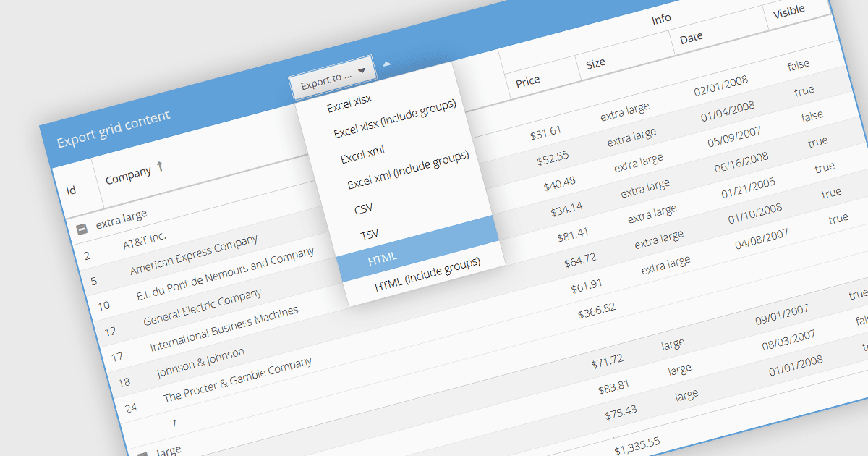The height and width of the screenshot is (456, 868).
Task: Click the price cell $64.72
Action: pos(580,261)
